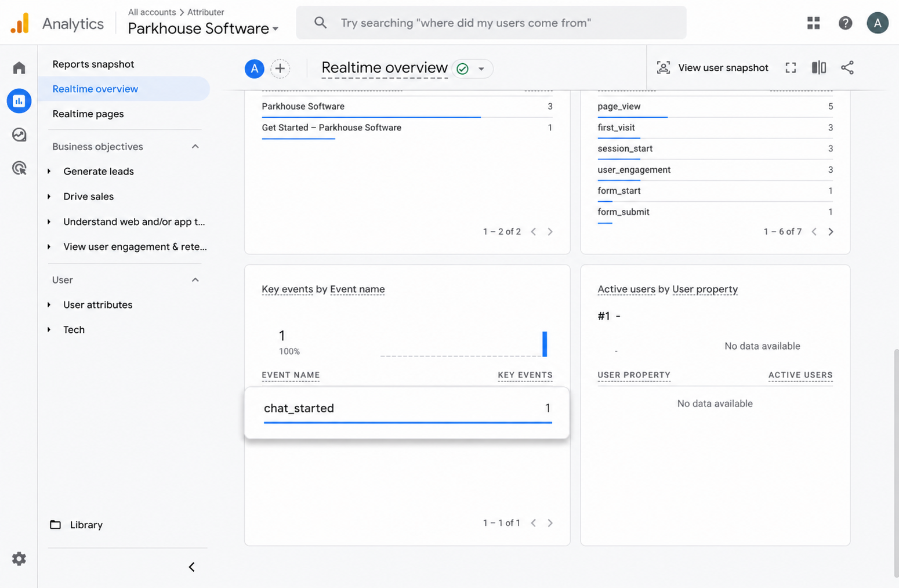Open Reports snapshot menu item
899x588 pixels.
[x=93, y=64]
